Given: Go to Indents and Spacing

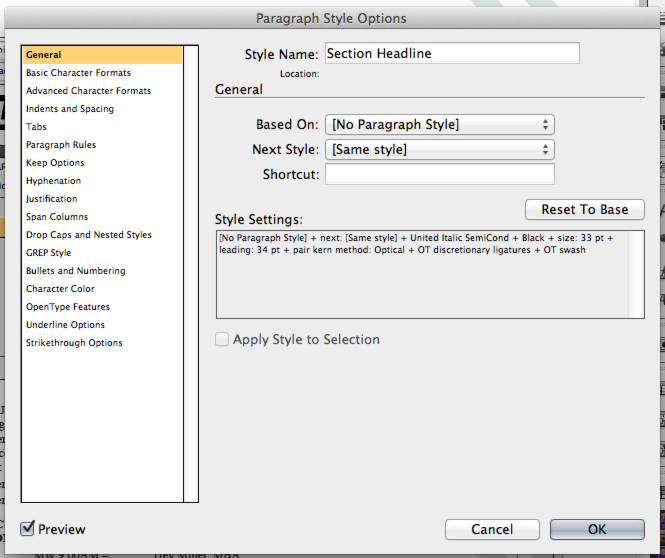Looking at the screenshot, I should (x=102, y=109).
